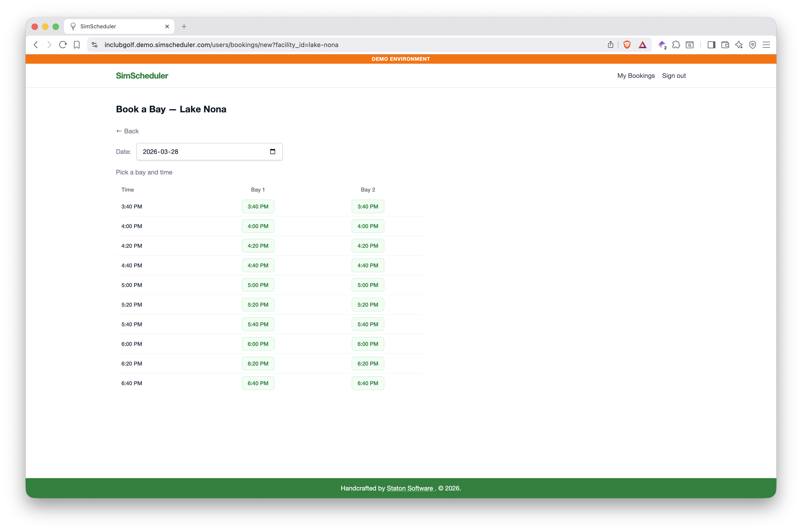This screenshot has width=802, height=532.
Task: Launch Leo AI sparkle icon
Action: pyautogui.click(x=739, y=45)
